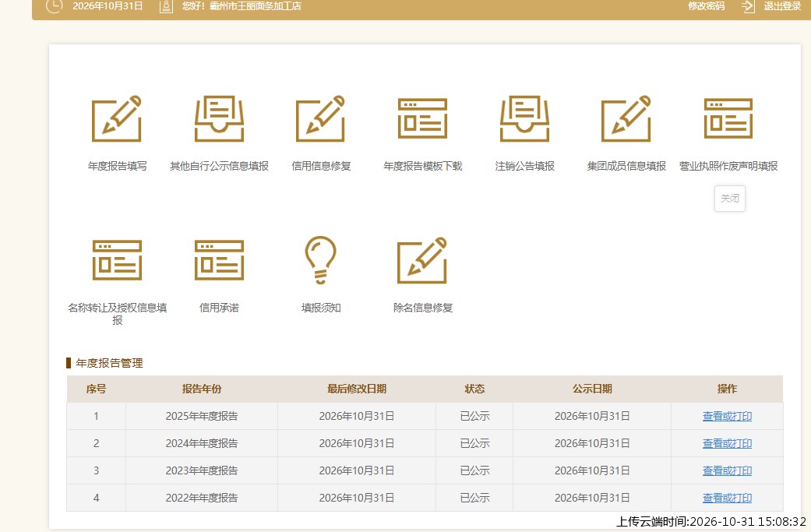The width and height of the screenshot is (811, 532).
Task: Click the 名称转让及授权信息填报 label
Action: coord(118,314)
